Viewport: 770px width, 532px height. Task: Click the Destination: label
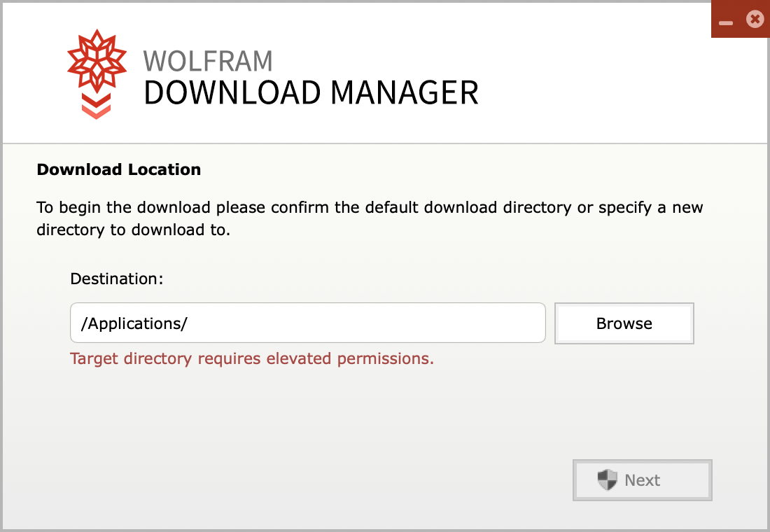click(117, 279)
